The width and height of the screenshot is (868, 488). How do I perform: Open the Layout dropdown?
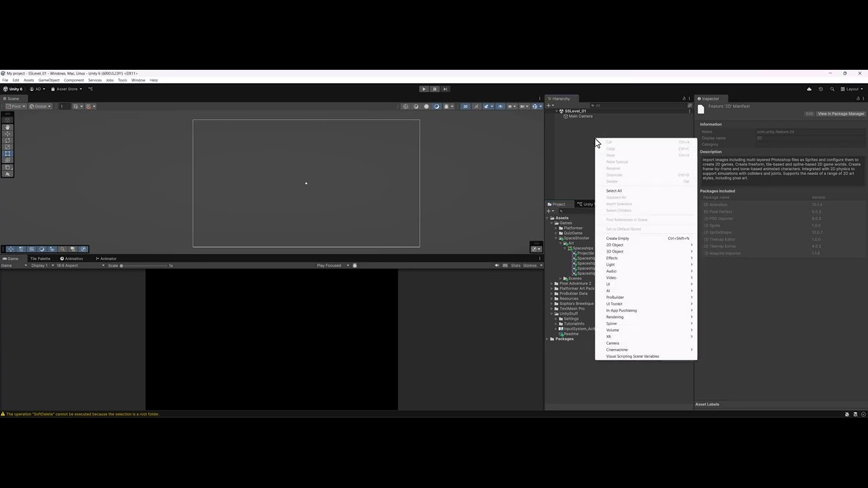[x=852, y=89]
